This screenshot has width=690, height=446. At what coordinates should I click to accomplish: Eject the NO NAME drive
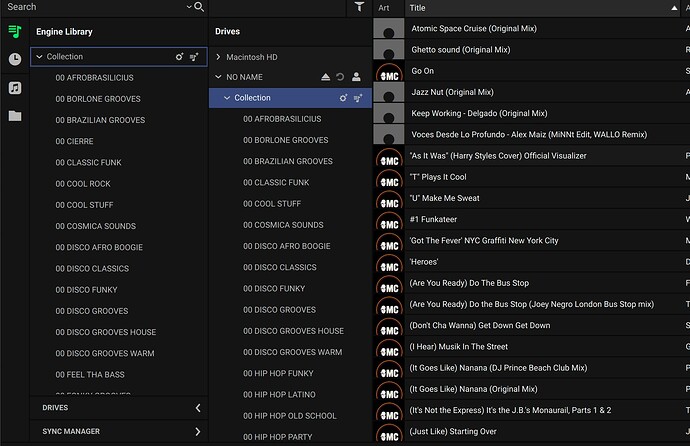(325, 77)
